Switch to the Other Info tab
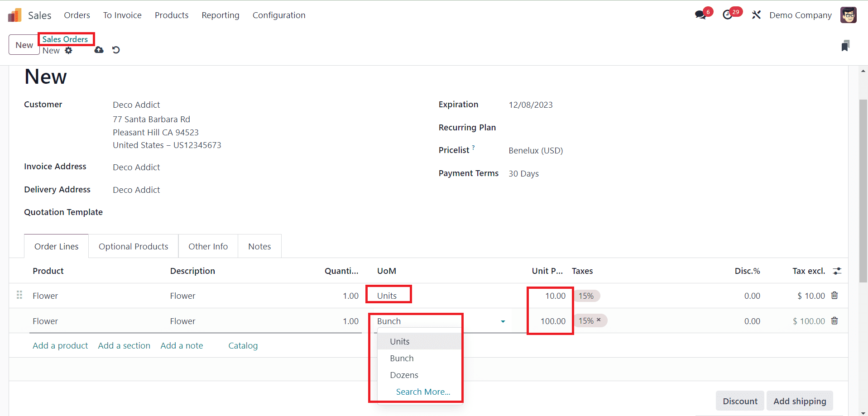This screenshot has height=416, width=868. point(208,246)
